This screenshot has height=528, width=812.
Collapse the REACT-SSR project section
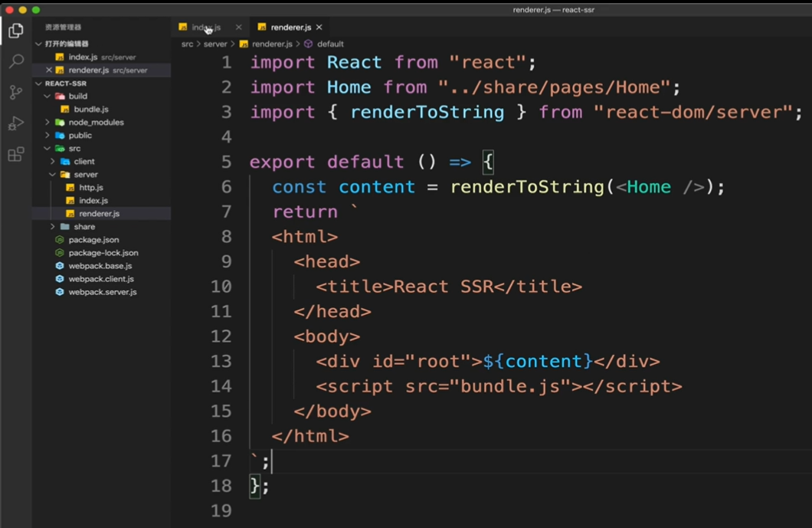coord(38,83)
